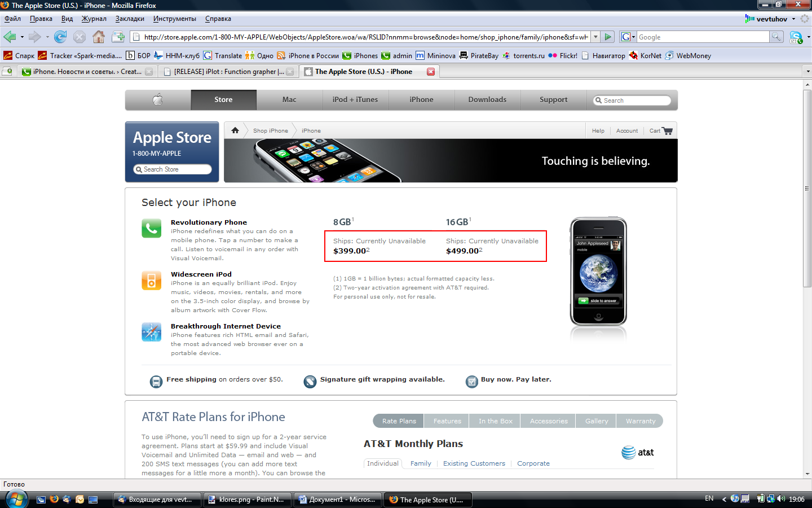Click the Google search magnifier button
Image resolution: width=812 pixels, height=508 pixels.
(x=776, y=37)
